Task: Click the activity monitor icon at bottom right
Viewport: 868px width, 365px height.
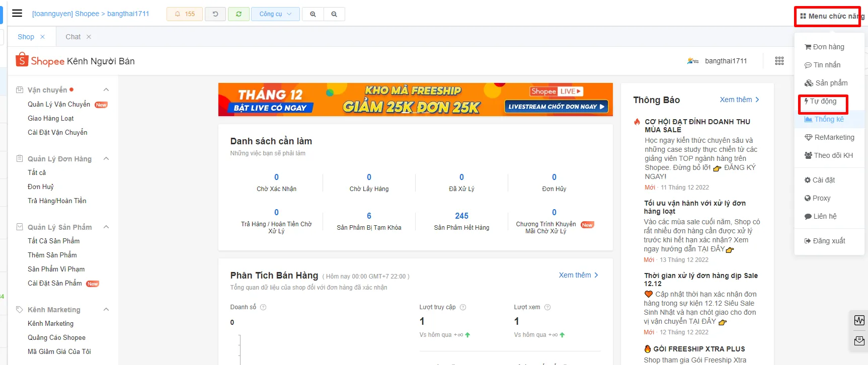Action: point(859,320)
